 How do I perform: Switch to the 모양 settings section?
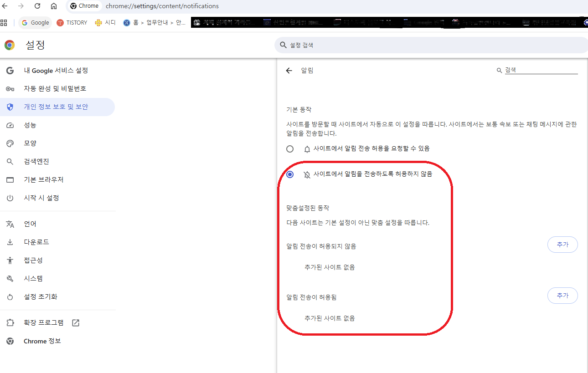[x=29, y=143]
